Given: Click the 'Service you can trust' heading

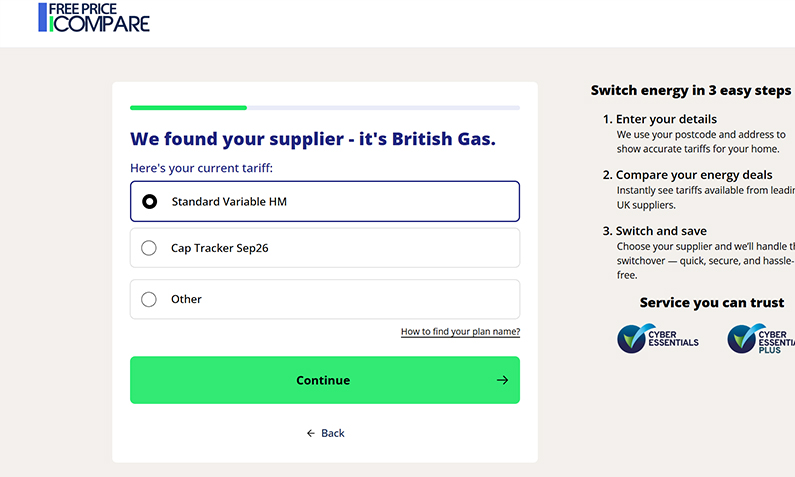Looking at the screenshot, I should click(711, 302).
